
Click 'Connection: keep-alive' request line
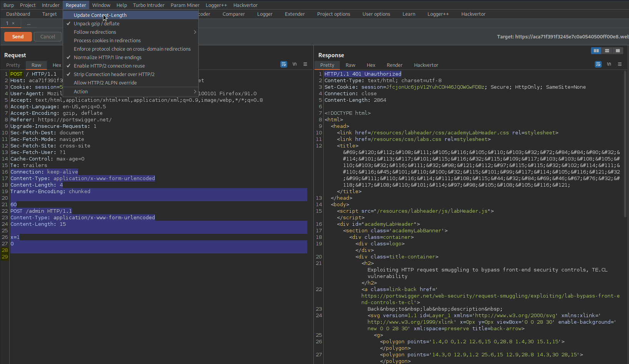(44, 172)
